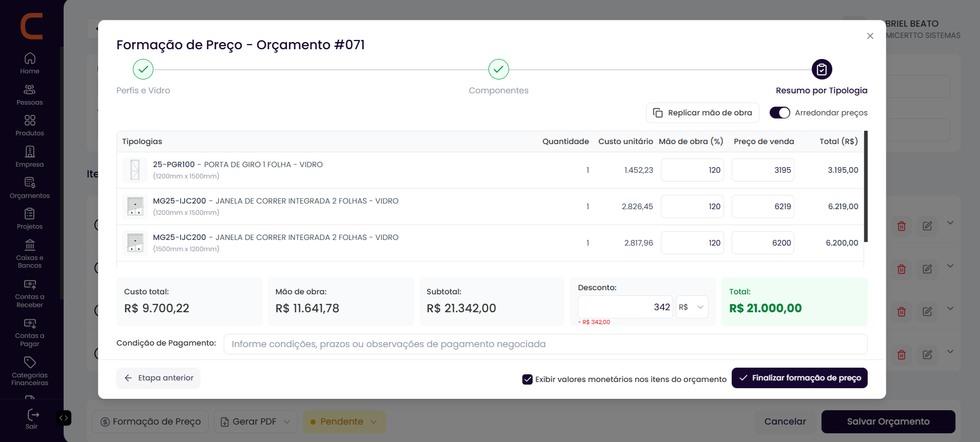
Task: Click the Condição de Pagamento input
Action: tap(545, 344)
